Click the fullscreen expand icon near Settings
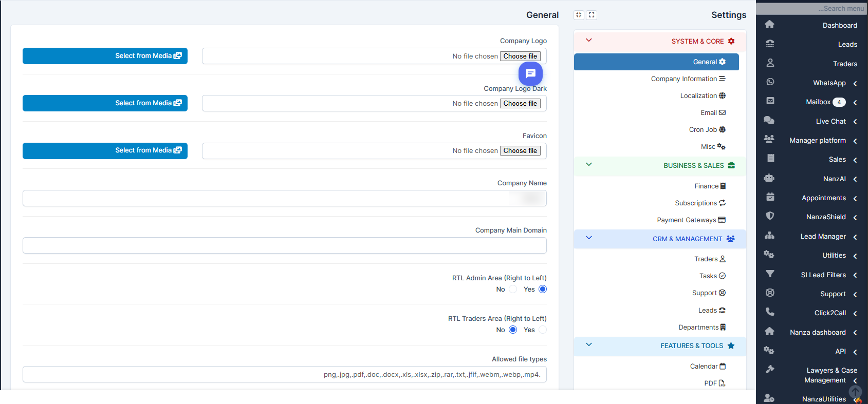Image resolution: width=868 pixels, height=404 pixels. point(592,15)
